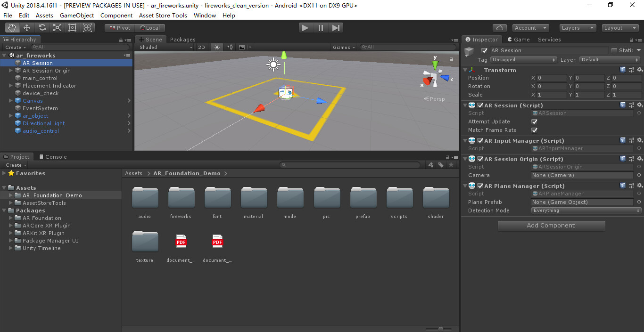Screen dimensions: 644x332
Task: Click the Add Component button
Action: click(551, 226)
